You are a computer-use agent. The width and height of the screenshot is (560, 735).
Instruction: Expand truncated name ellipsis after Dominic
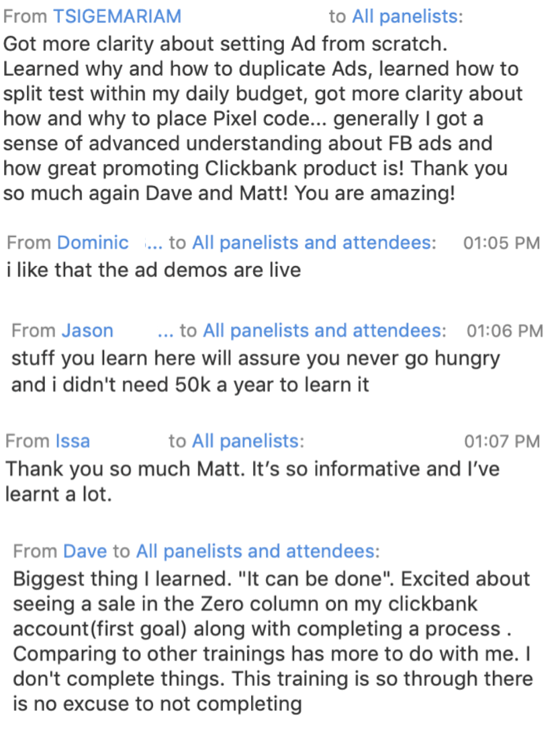(x=154, y=243)
